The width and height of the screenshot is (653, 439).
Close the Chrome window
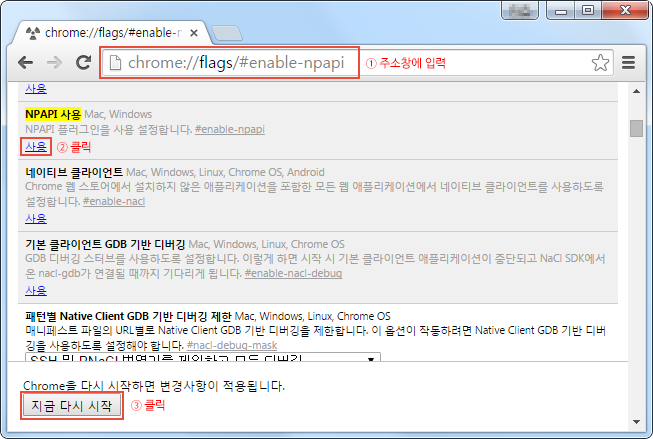tap(625, 10)
